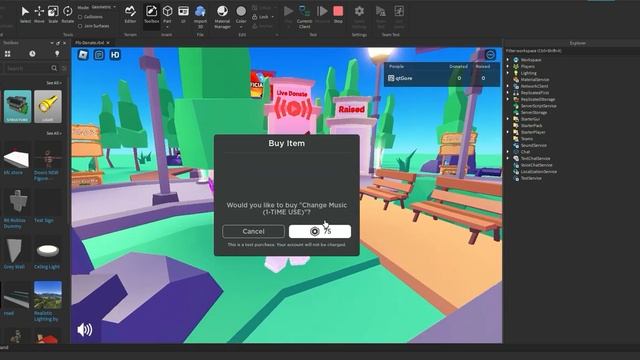Enable the Join Surfaces checkbox
The width and height of the screenshot is (640, 360).
(x=80, y=26)
